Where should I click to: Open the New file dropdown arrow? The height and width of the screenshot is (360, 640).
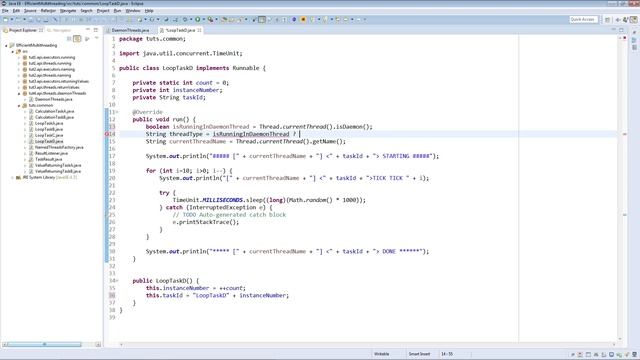point(11,19)
